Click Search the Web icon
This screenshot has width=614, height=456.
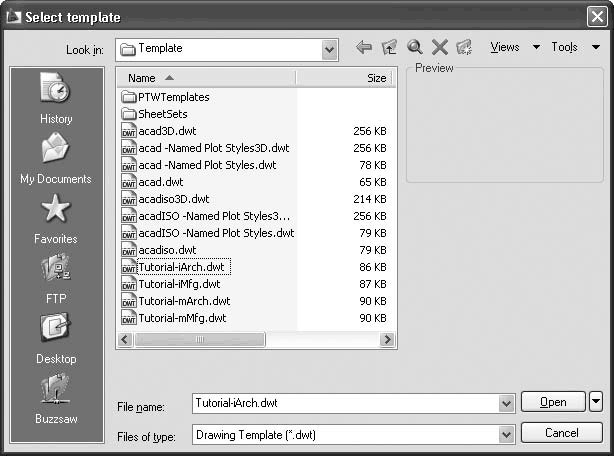coord(414,48)
